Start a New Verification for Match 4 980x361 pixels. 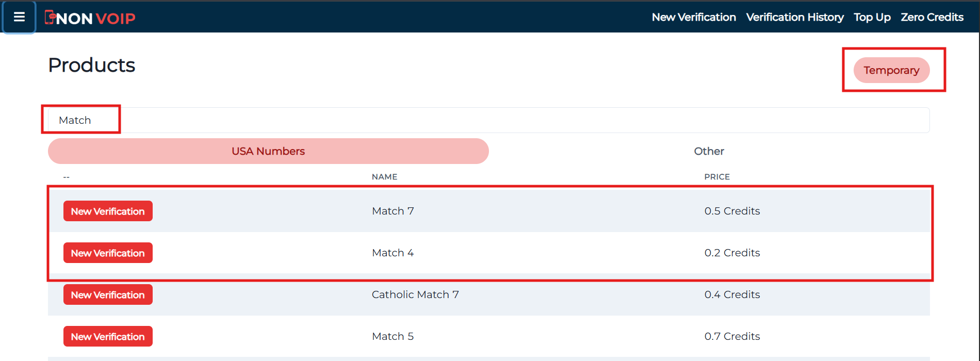point(107,252)
